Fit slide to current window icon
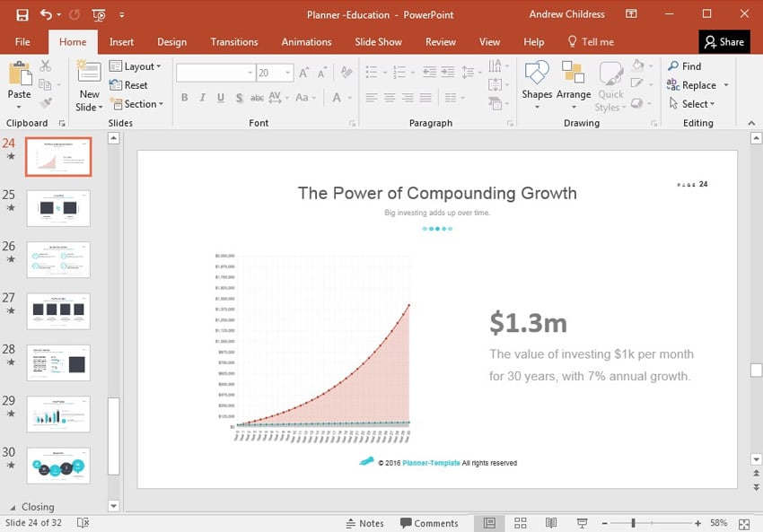 pos(743,523)
